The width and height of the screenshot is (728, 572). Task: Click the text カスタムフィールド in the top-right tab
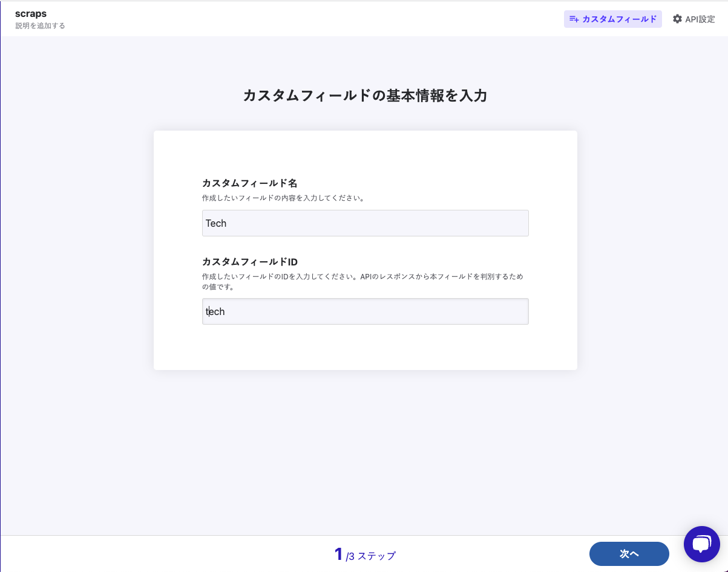pos(619,19)
